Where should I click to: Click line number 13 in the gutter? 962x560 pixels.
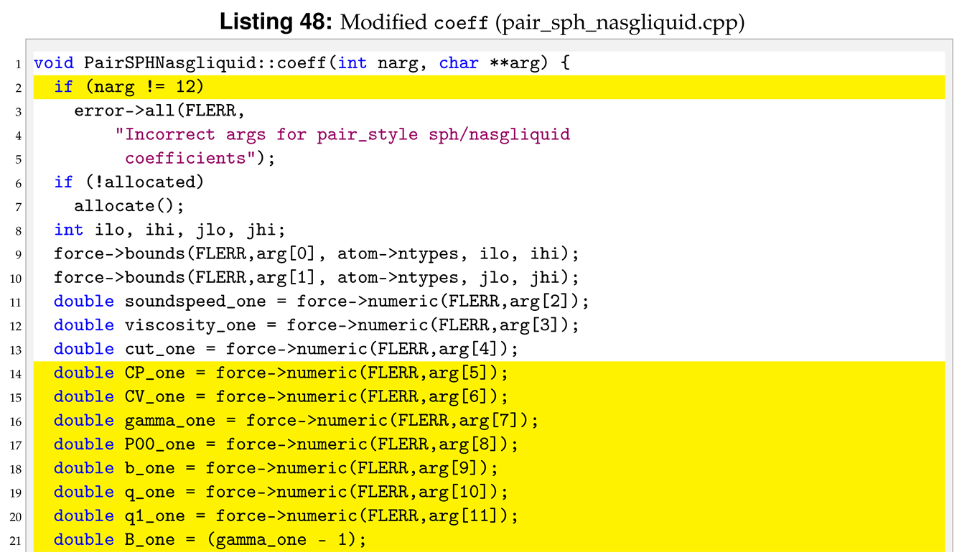click(x=17, y=350)
